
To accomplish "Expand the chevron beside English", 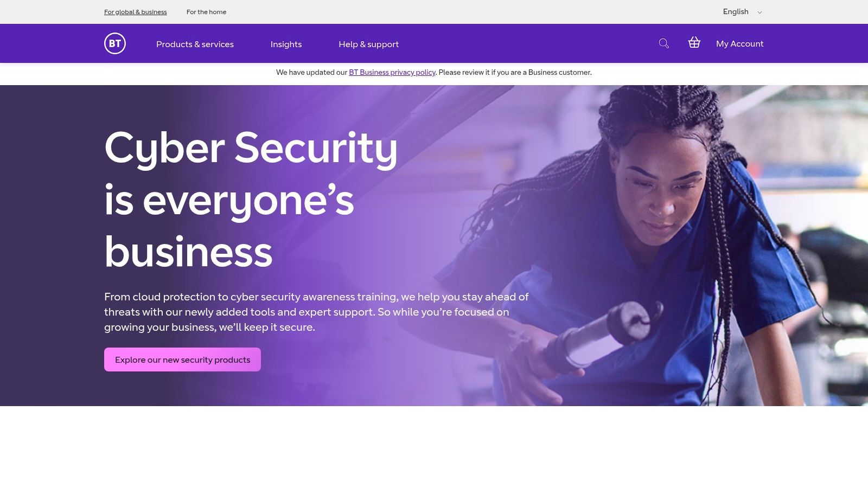I will coord(759,12).
